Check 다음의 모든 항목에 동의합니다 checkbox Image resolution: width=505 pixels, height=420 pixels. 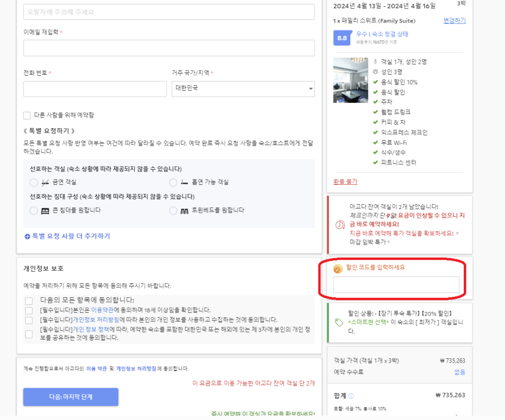pyautogui.click(x=29, y=300)
